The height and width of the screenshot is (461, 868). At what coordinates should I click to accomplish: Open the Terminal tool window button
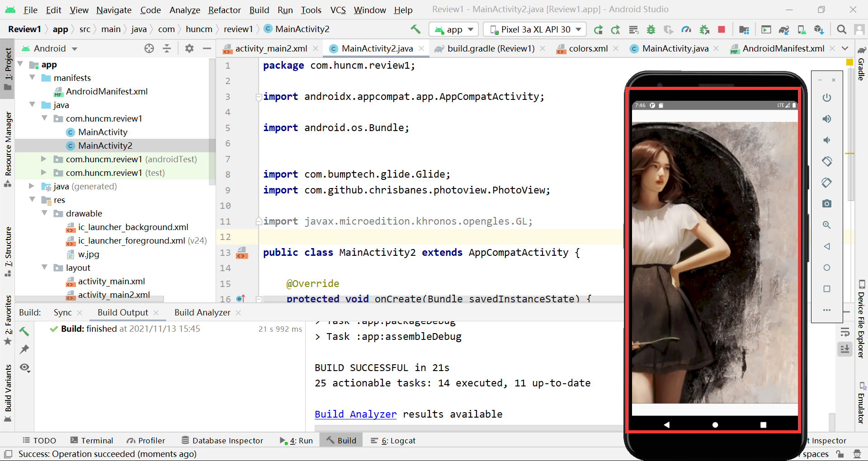[x=92, y=441]
